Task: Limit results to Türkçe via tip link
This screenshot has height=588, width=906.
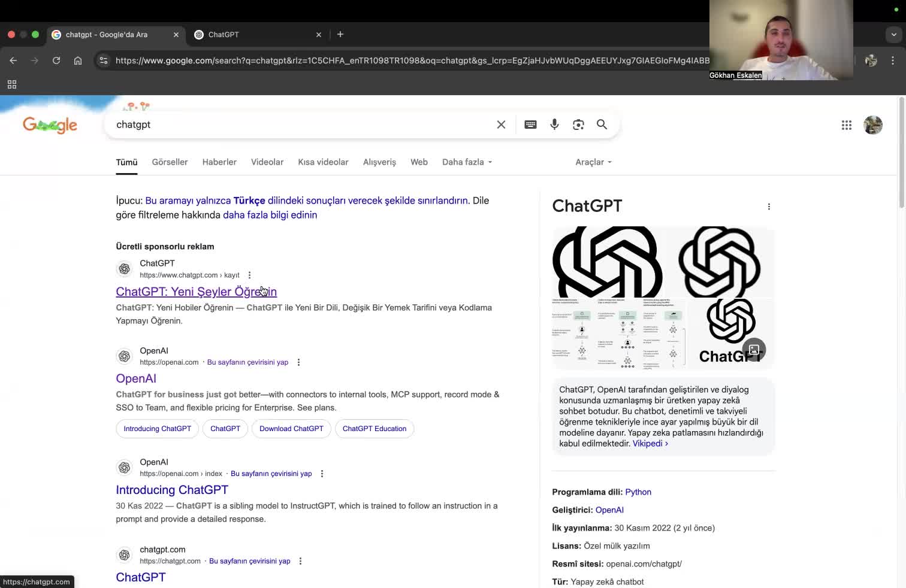Action: 306,201
